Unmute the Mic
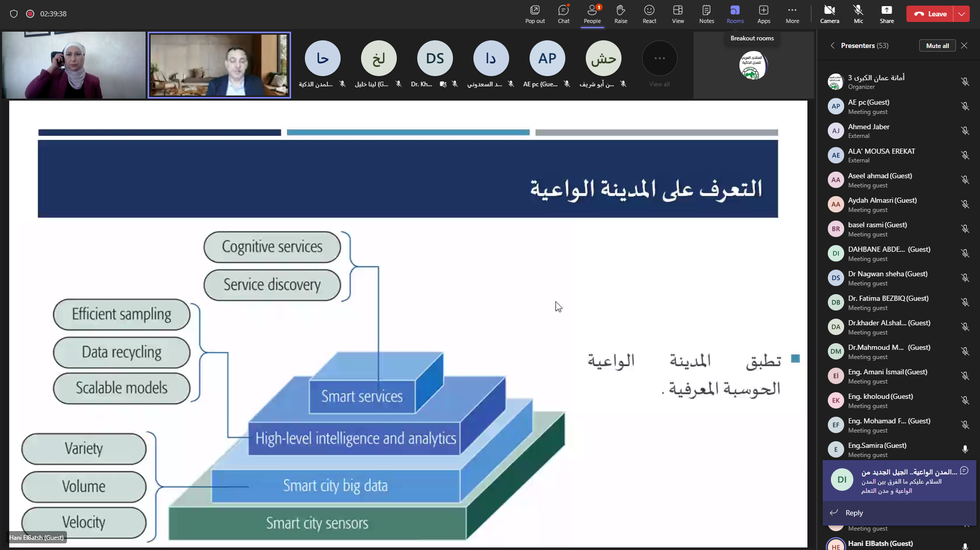 858,14
